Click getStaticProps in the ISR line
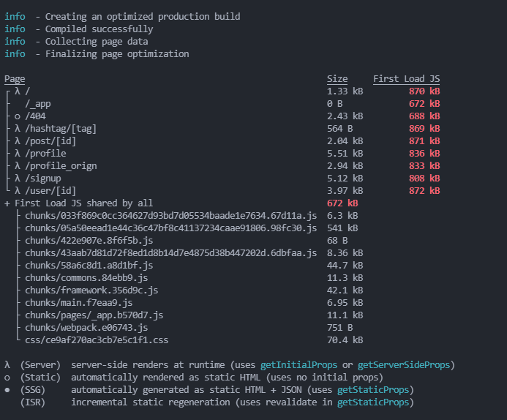 [373, 402]
